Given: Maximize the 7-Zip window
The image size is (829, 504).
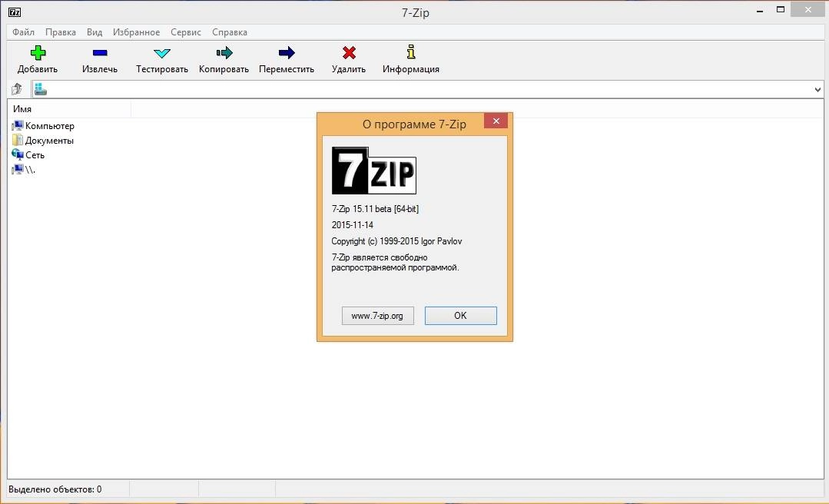Looking at the screenshot, I should point(781,9).
